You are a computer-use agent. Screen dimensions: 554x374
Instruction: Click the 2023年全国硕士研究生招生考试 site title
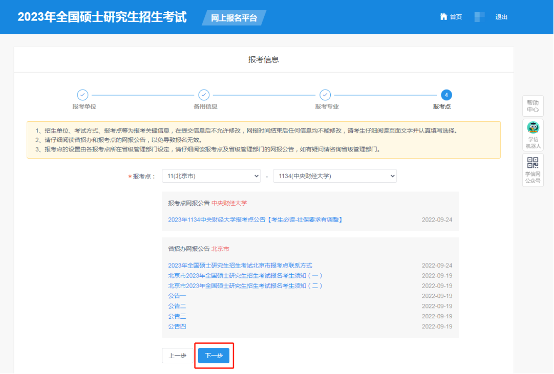point(102,17)
